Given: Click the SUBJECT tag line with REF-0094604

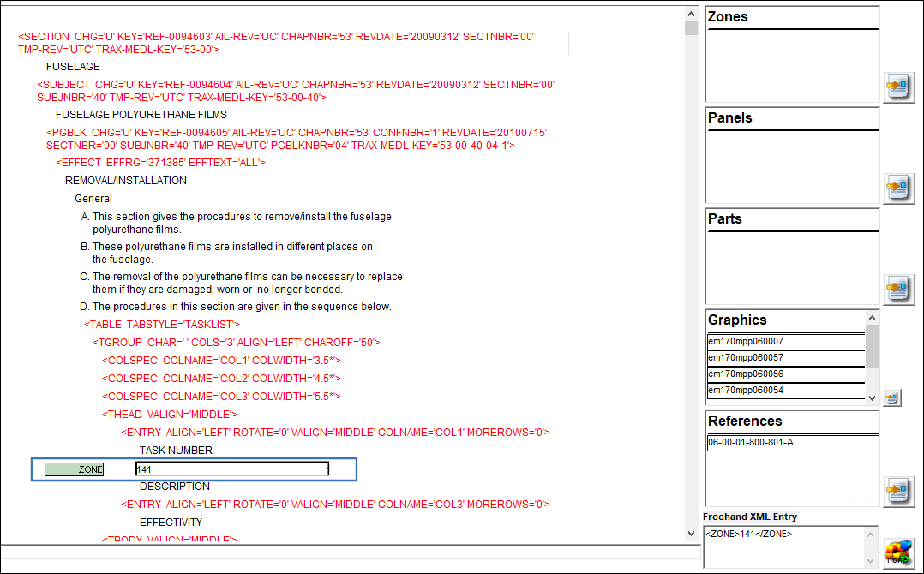Looking at the screenshot, I should coord(295,92).
